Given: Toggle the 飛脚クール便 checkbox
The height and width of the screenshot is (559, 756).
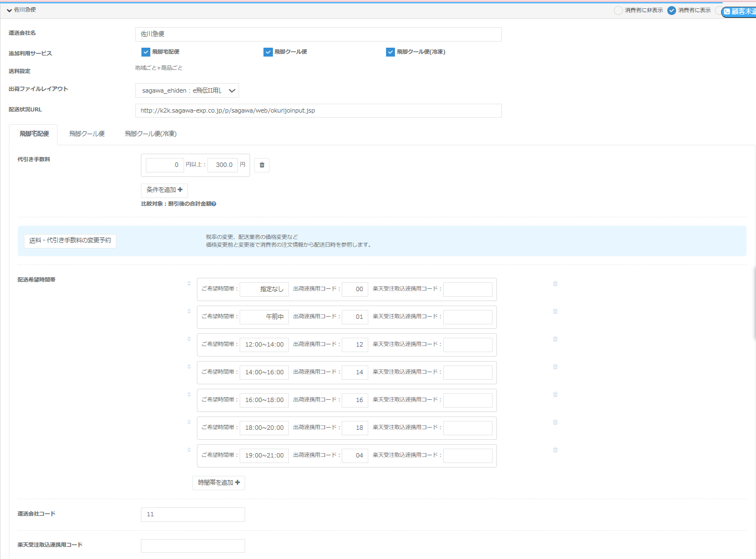Looking at the screenshot, I should [x=268, y=52].
